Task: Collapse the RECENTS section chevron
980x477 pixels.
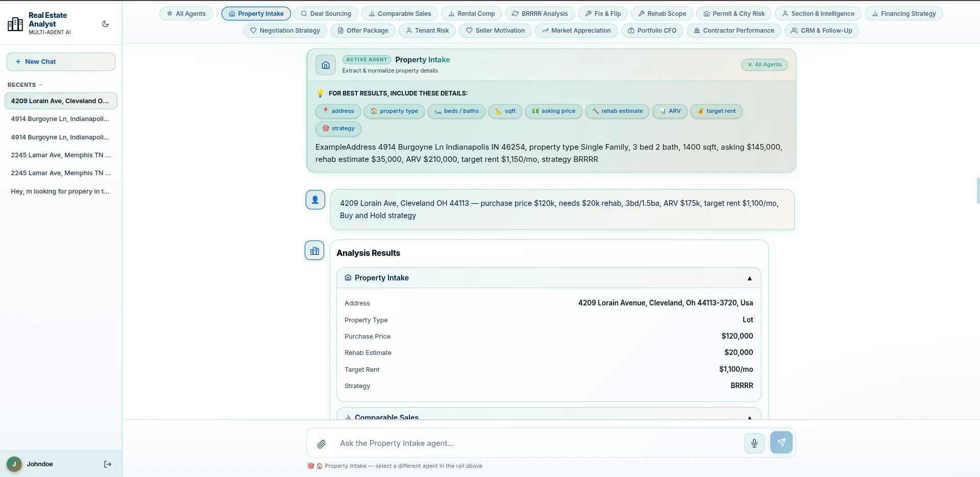Action: 41,85
